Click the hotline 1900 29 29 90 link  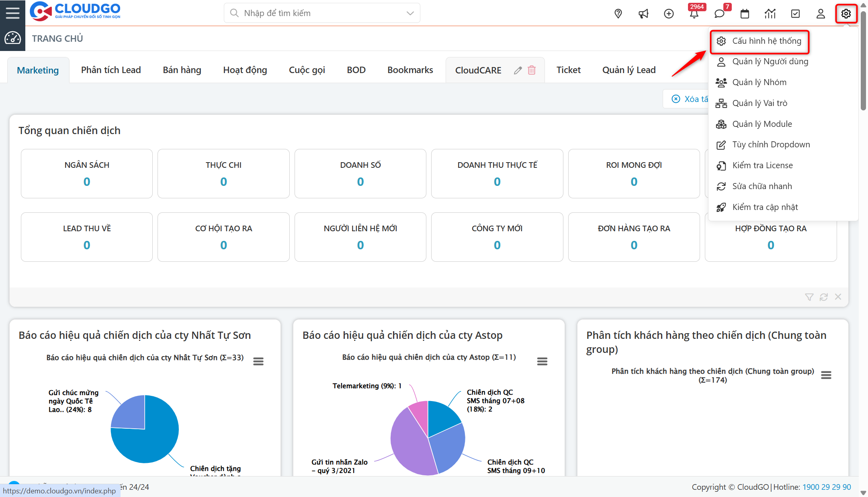coord(827,487)
